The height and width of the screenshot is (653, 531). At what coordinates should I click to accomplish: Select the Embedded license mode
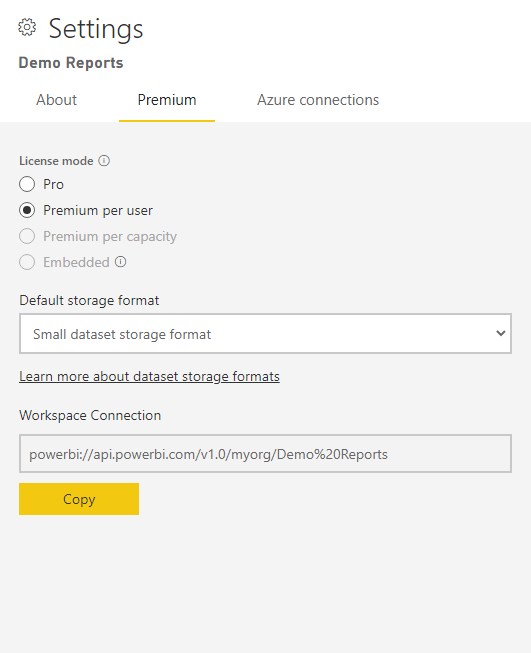27,262
